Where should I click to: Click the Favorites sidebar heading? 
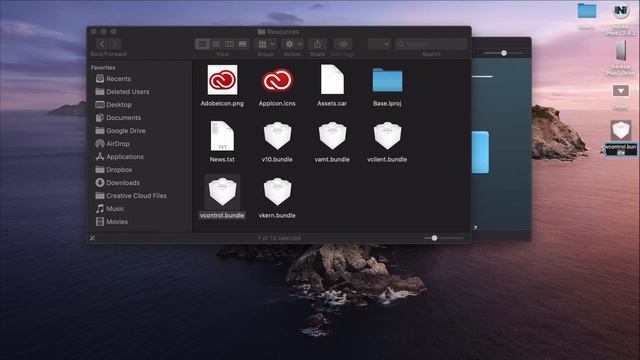103,67
